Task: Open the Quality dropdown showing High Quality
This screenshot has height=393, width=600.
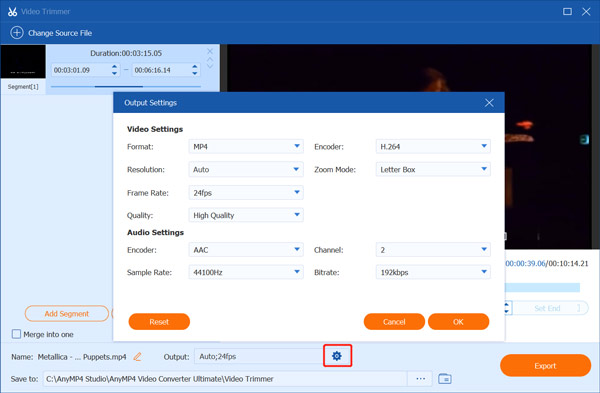Action: pos(246,215)
